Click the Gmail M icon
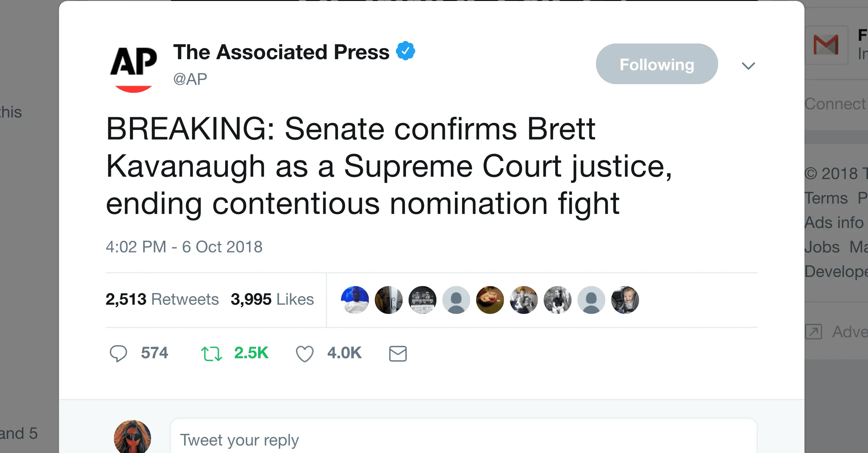Viewport: 868px width, 453px height. coord(826,45)
